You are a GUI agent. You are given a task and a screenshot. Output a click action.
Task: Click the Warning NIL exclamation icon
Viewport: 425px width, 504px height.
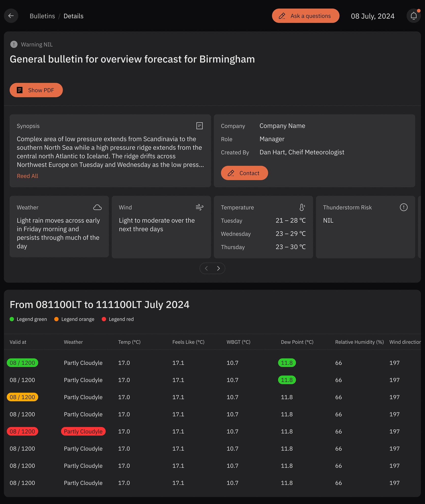click(14, 45)
